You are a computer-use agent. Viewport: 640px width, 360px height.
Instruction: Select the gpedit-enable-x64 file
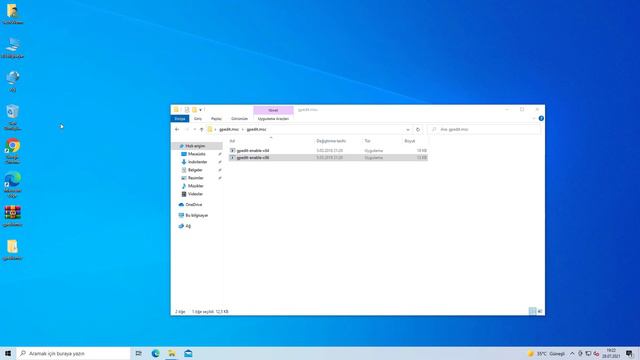[328, 151]
